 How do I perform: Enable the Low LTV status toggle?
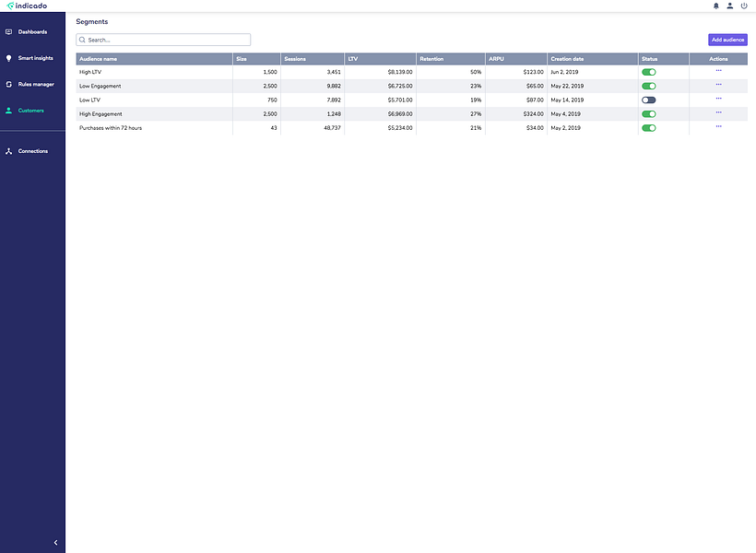[648, 100]
